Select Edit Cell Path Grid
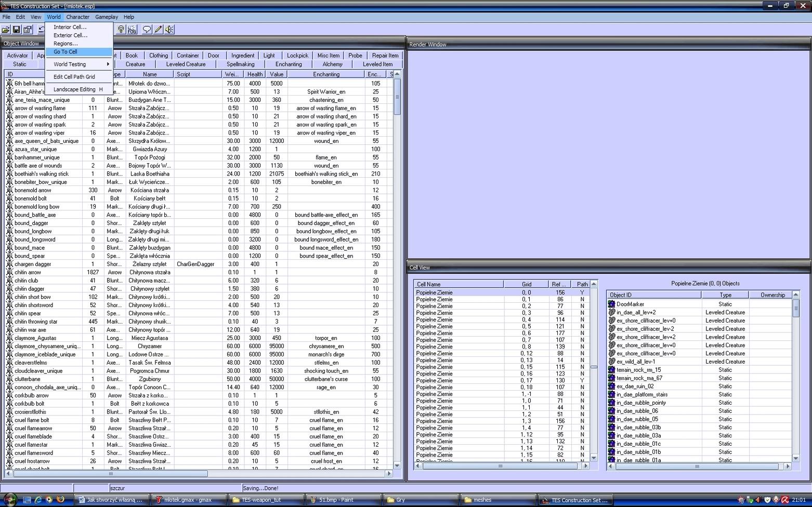 (79, 77)
